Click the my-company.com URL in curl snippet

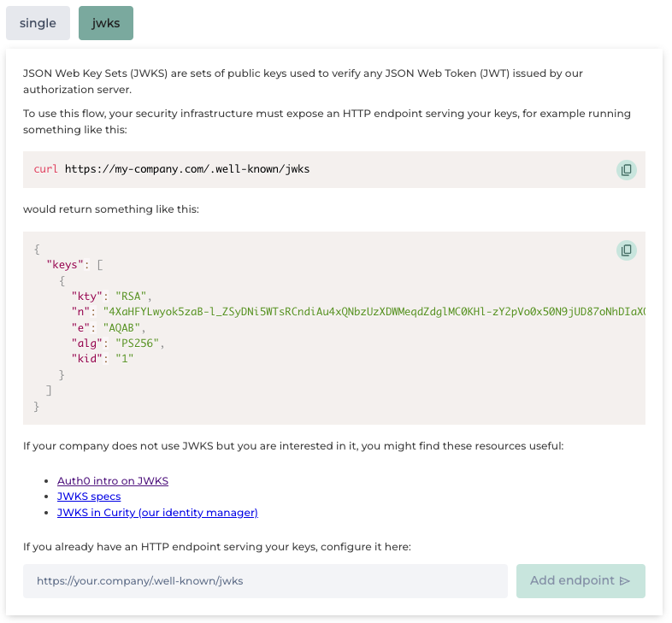click(186, 169)
